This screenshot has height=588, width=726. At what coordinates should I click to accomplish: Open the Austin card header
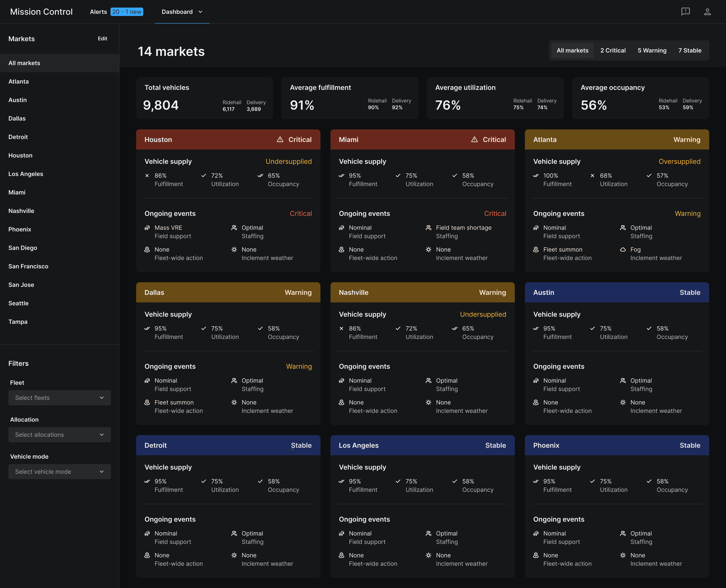pyautogui.click(x=617, y=292)
